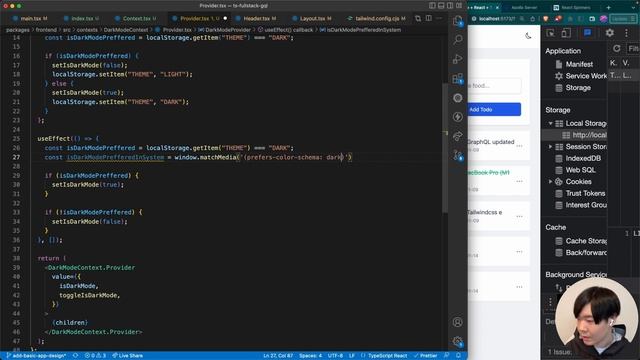Open a new browser tab with the plus
Viewport: 640px width, 360px height.
point(608,7)
